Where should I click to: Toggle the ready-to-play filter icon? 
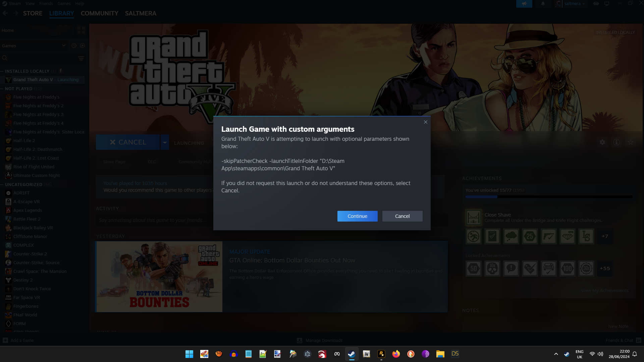click(83, 46)
